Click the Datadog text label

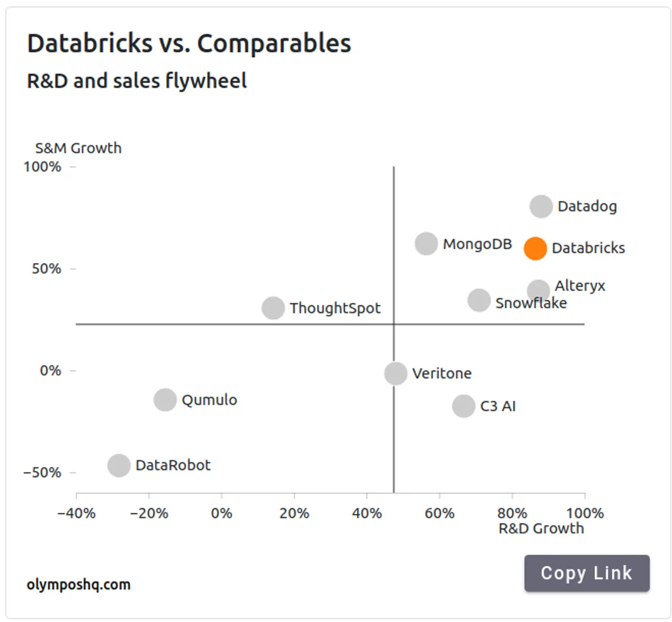[x=587, y=207]
